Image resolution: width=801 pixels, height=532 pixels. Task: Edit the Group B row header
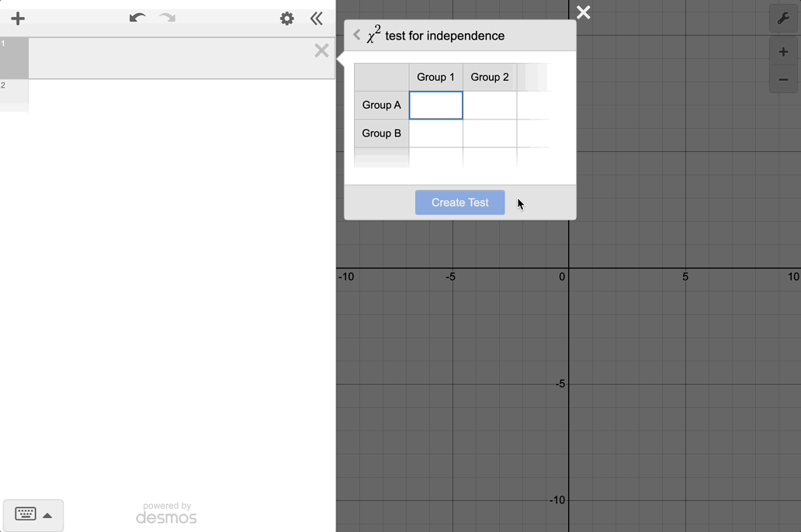(381, 133)
